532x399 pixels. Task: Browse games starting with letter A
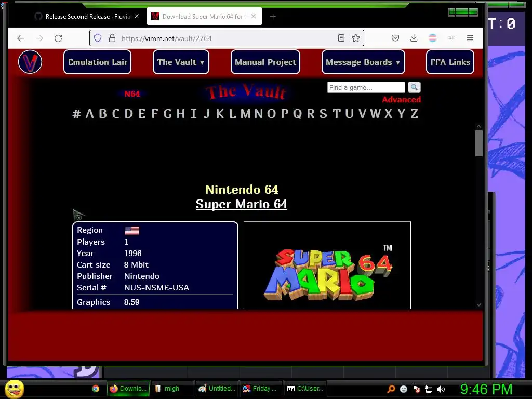(x=89, y=114)
